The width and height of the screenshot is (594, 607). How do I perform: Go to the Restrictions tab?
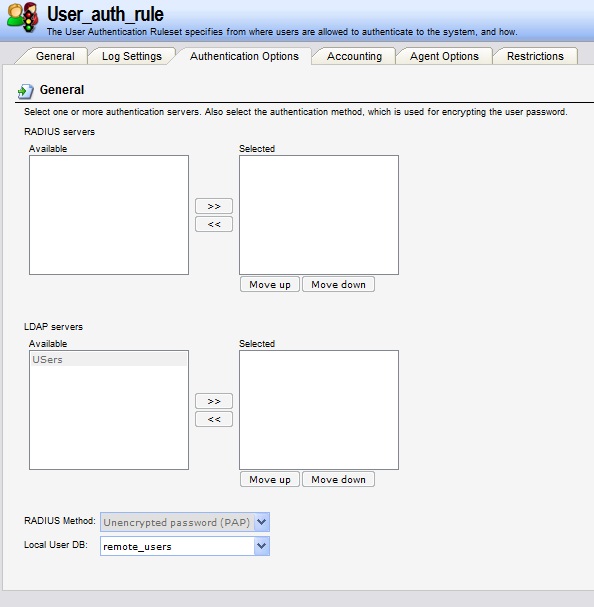click(535, 56)
